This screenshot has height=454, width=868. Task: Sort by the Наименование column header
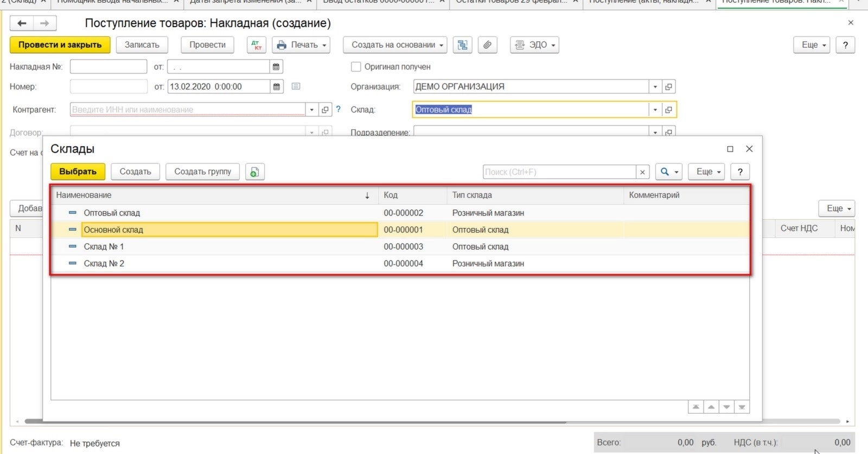click(x=214, y=195)
